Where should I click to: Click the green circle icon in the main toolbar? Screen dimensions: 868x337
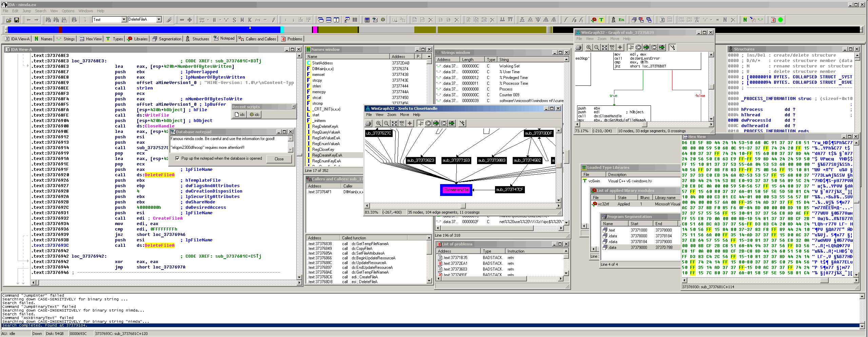781,20
